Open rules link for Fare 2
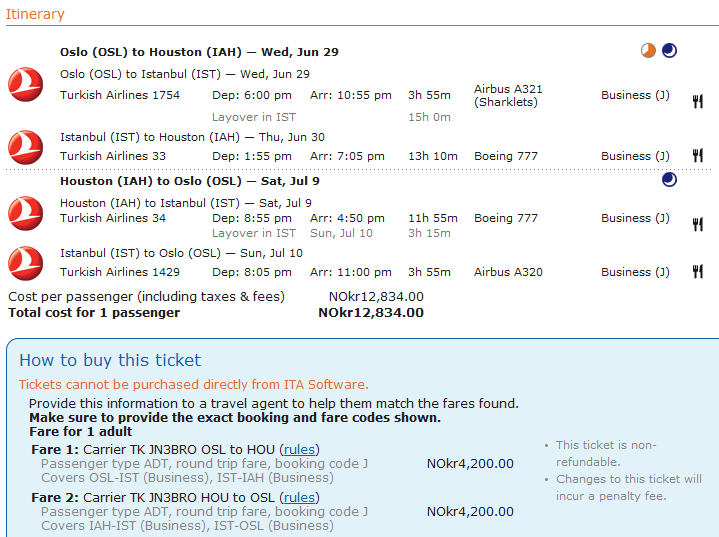This screenshot has width=719, height=537. (x=299, y=498)
